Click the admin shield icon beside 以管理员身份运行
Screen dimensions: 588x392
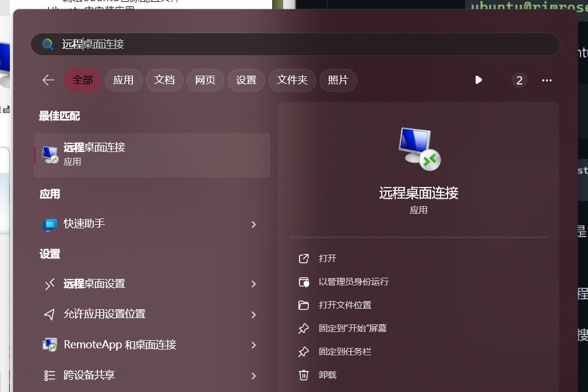point(304,282)
